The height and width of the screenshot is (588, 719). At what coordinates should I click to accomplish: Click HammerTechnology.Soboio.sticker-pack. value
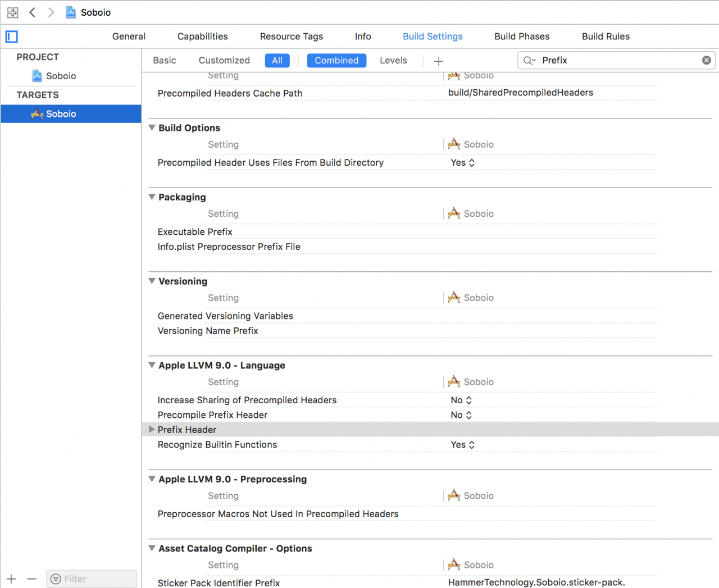[536, 582]
